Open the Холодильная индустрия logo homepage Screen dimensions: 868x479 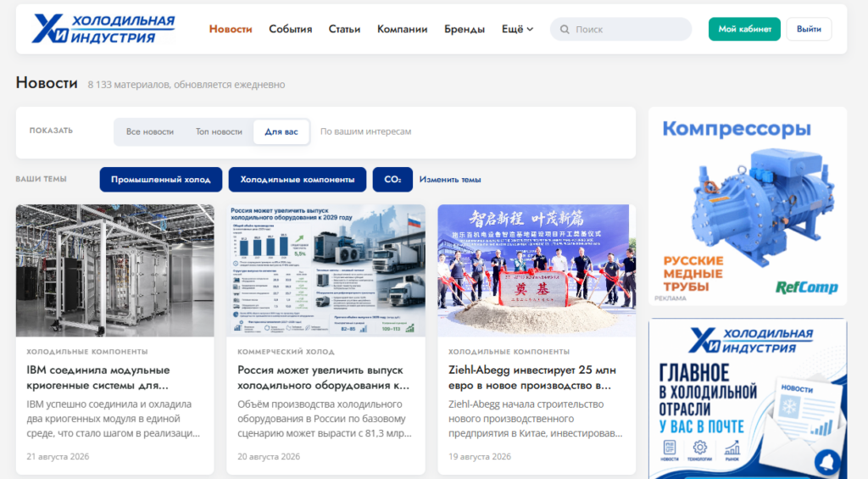pos(103,29)
